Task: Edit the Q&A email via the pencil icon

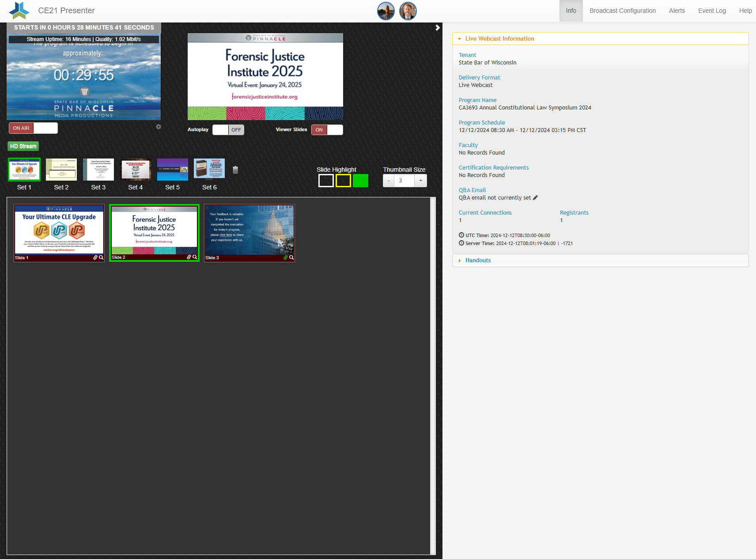Action: coord(535,197)
